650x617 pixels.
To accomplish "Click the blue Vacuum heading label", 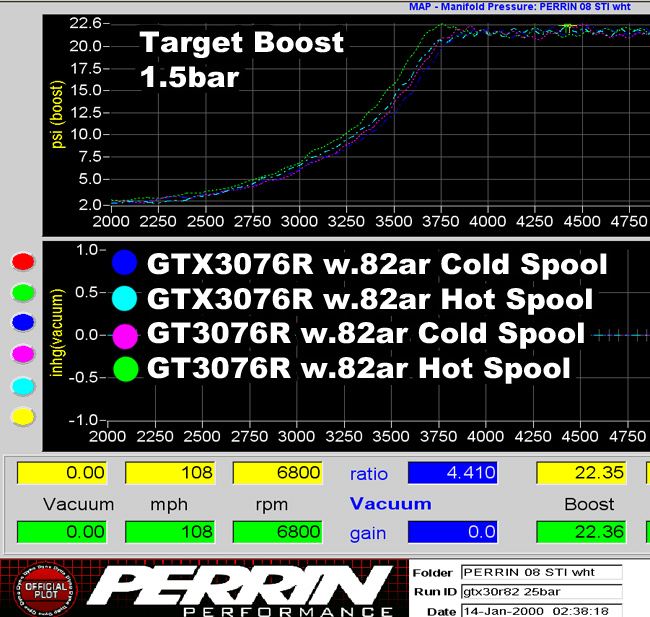I will (x=390, y=503).
